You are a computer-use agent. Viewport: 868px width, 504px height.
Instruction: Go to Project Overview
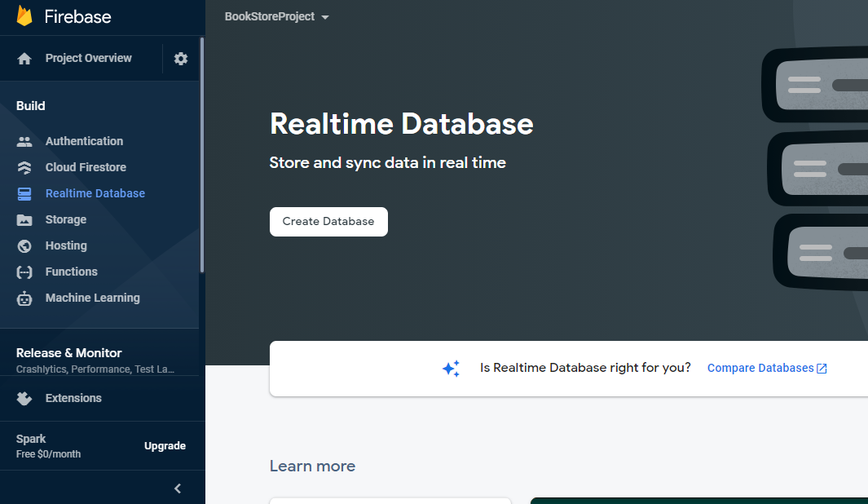tap(86, 58)
